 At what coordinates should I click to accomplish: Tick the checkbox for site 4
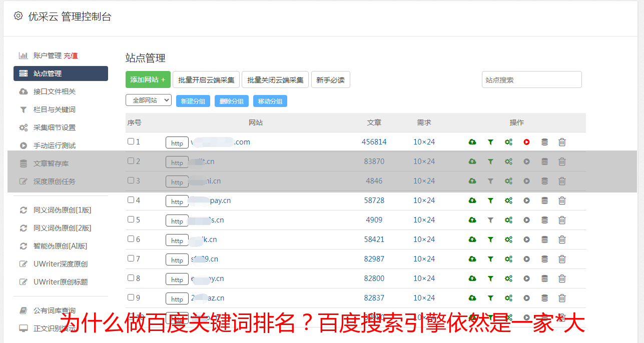131,200
